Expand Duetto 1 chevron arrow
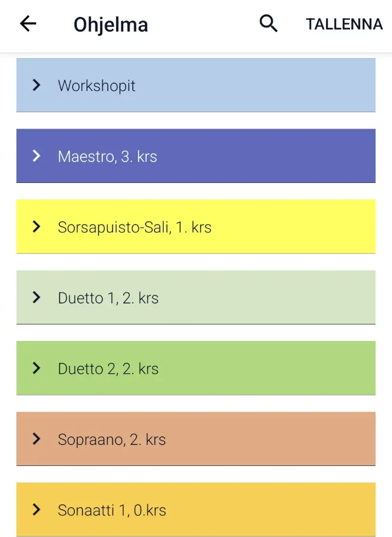 [x=37, y=297]
